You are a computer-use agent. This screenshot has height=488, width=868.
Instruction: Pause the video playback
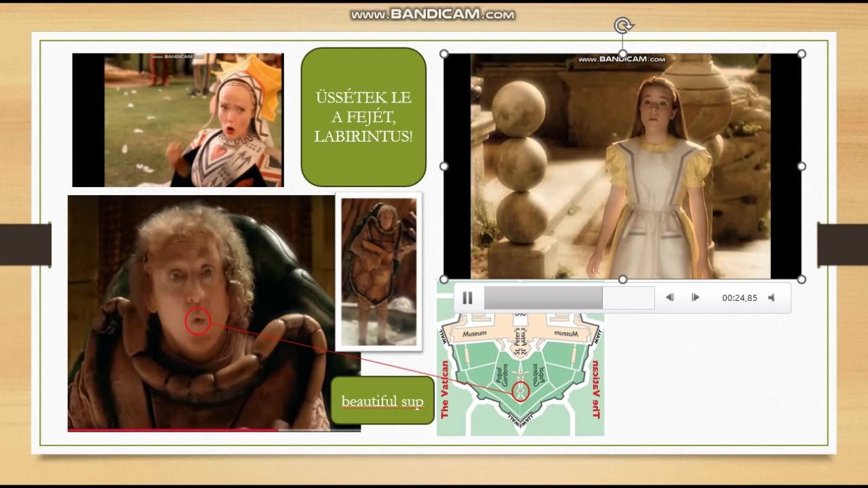(x=467, y=298)
